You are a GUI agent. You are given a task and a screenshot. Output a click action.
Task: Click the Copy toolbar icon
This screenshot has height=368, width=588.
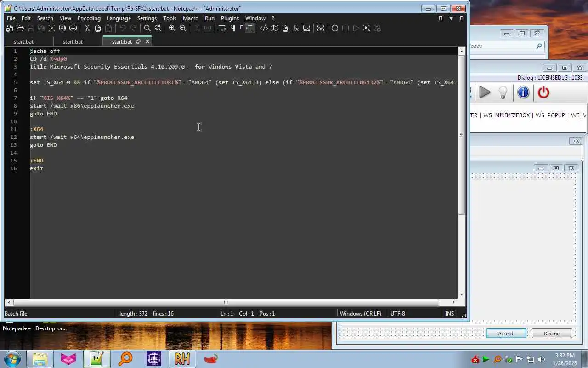click(98, 28)
